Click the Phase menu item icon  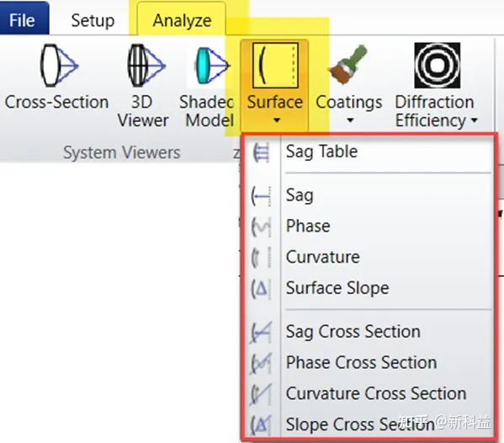point(261,227)
